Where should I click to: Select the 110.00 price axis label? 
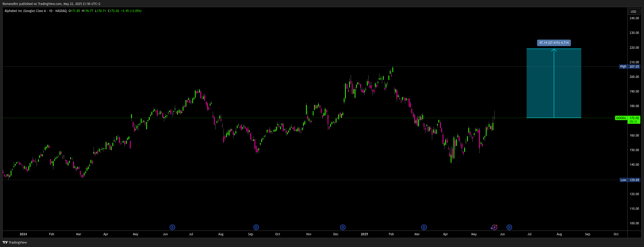[634, 209]
